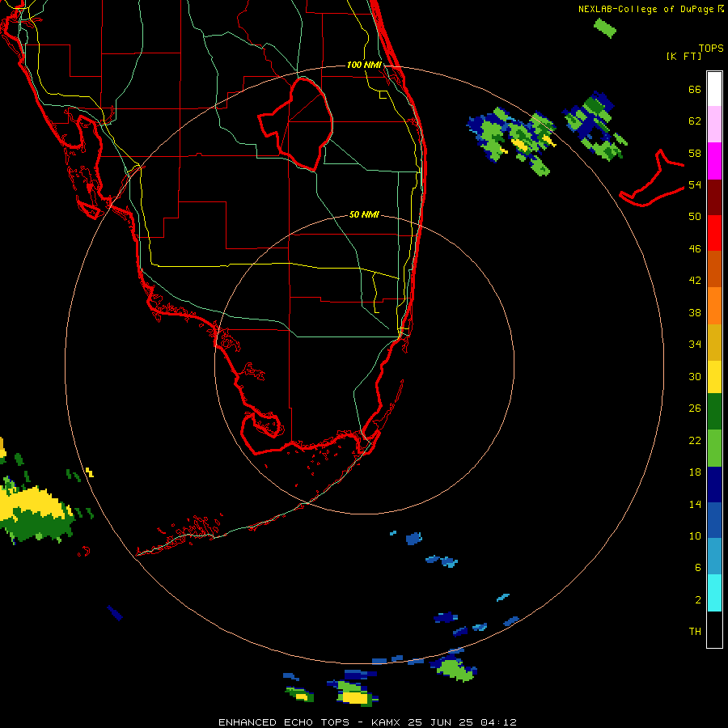Click the light green echo on the 100 NMI ring south
728x728 pixels.
click(454, 669)
